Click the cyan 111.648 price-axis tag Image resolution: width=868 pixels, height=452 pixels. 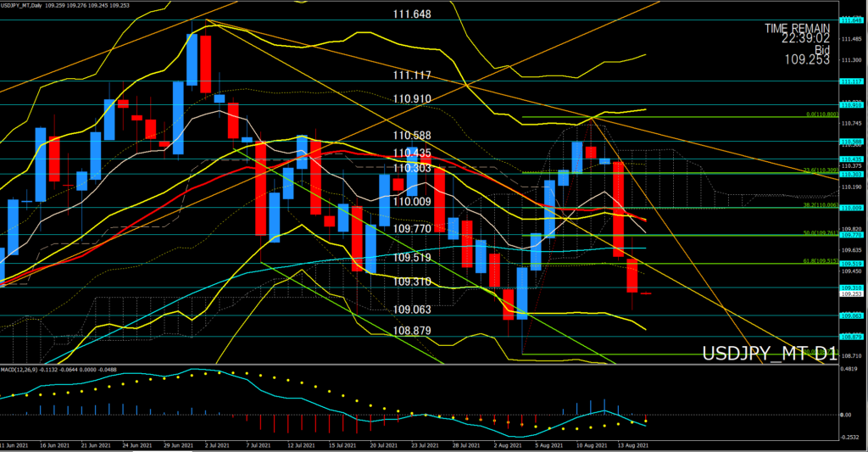pyautogui.click(x=851, y=20)
